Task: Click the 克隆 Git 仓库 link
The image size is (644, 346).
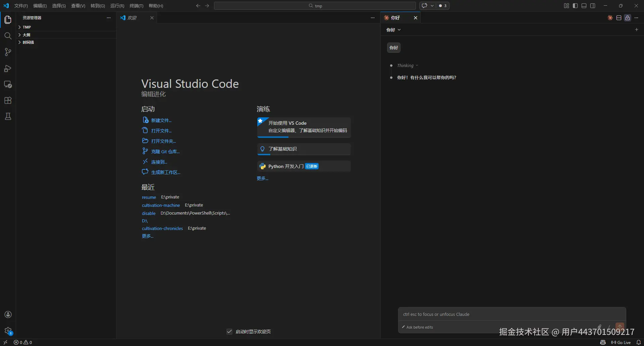Action: point(165,151)
